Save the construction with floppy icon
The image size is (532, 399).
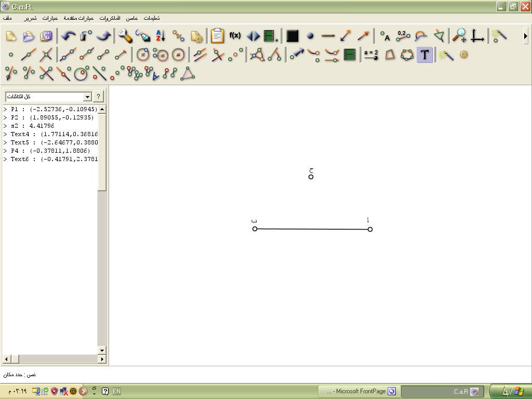(46, 36)
